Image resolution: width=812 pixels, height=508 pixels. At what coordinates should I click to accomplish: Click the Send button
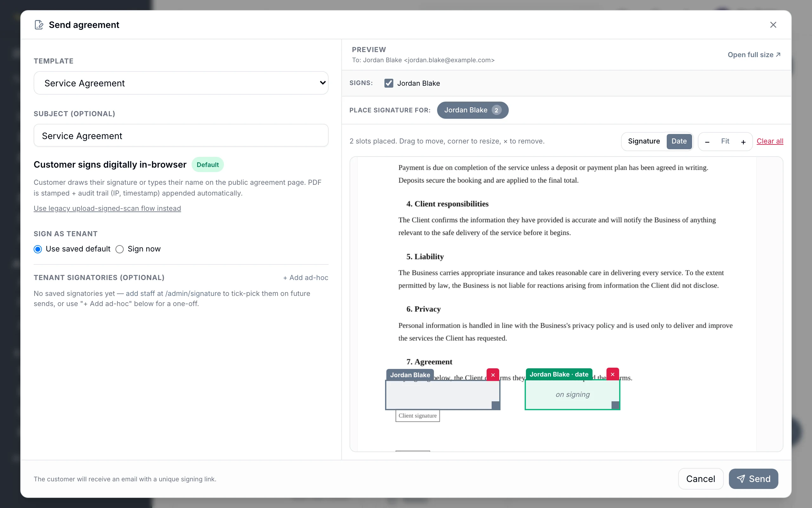pos(753,479)
